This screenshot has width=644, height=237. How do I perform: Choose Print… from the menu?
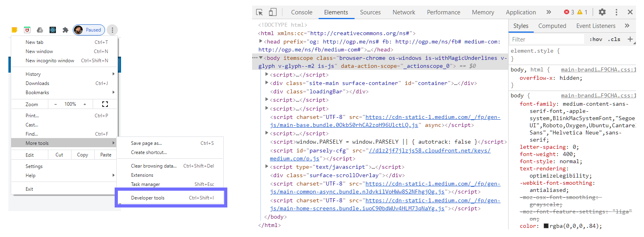(64, 116)
